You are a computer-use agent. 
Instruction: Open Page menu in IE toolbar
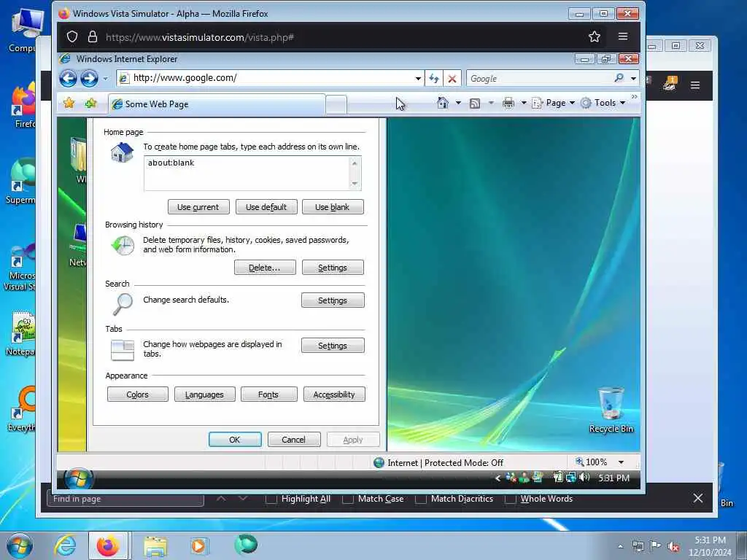553,103
